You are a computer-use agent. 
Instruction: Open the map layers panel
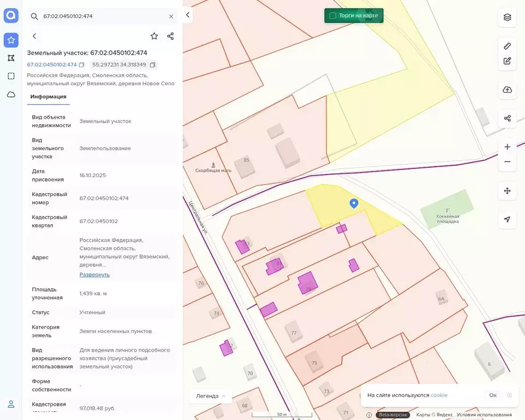click(x=507, y=17)
